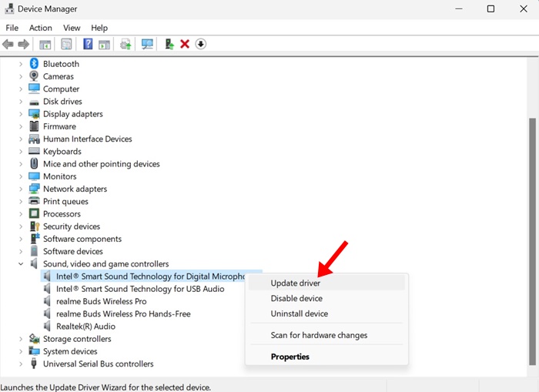Viewport: 539px width, 392px height.
Task: Open the File menu
Action: (x=12, y=28)
